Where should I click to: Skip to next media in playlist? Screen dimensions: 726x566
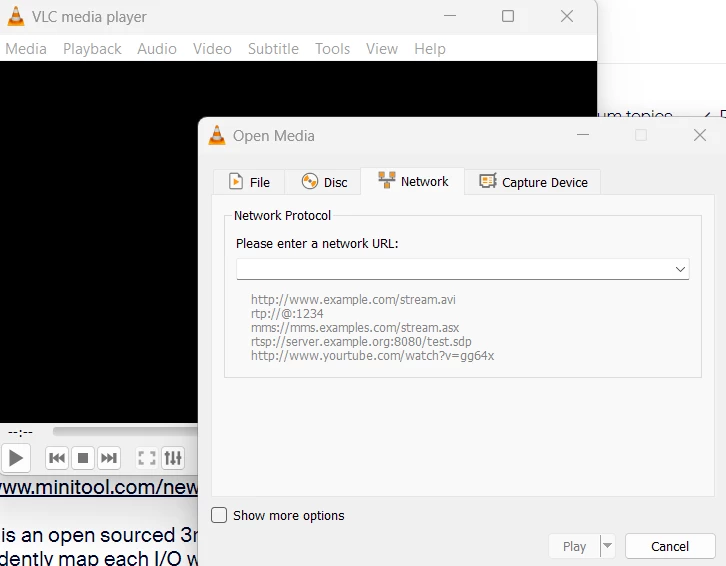pos(109,458)
